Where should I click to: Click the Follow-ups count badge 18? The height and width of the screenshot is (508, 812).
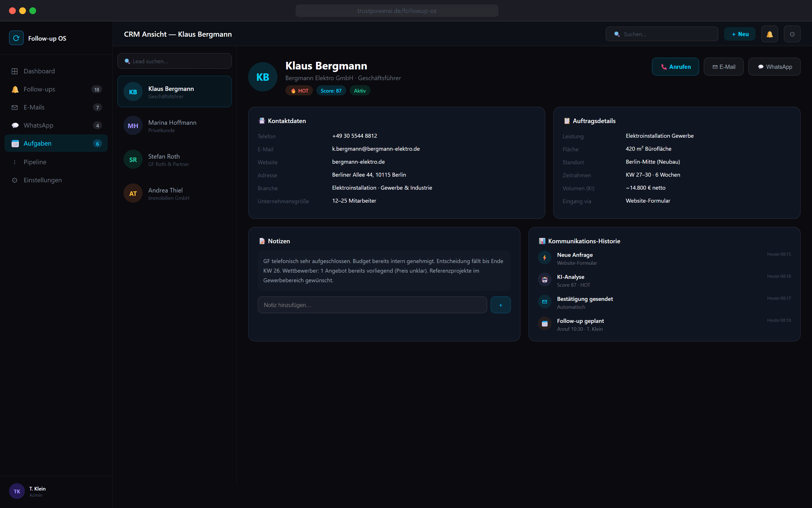tap(97, 89)
